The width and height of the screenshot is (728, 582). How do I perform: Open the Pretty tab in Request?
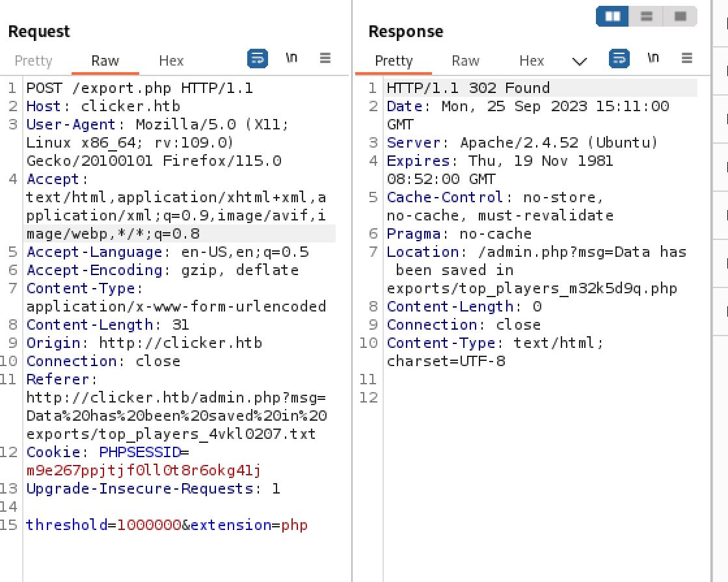click(x=33, y=60)
